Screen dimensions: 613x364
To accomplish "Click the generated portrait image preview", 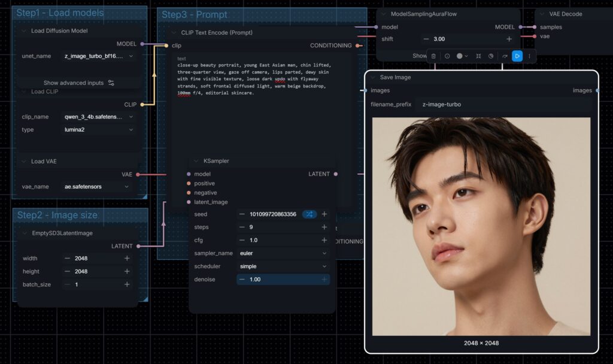I will coord(481,226).
